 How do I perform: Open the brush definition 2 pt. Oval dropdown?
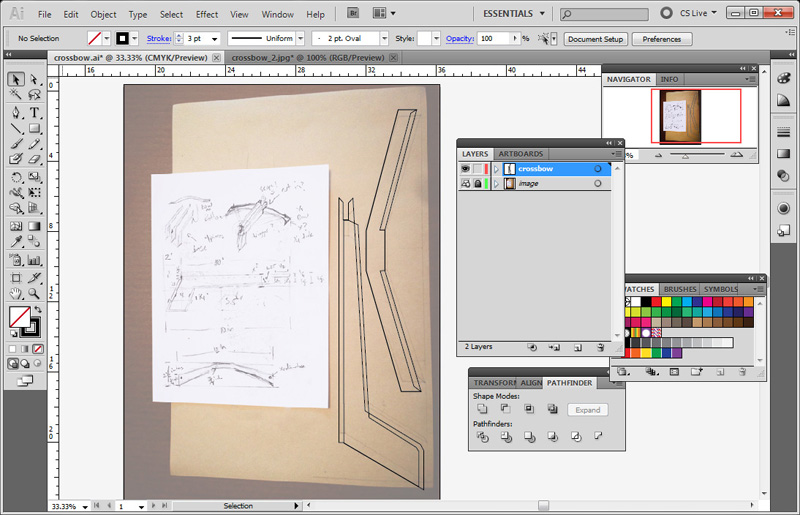point(384,38)
